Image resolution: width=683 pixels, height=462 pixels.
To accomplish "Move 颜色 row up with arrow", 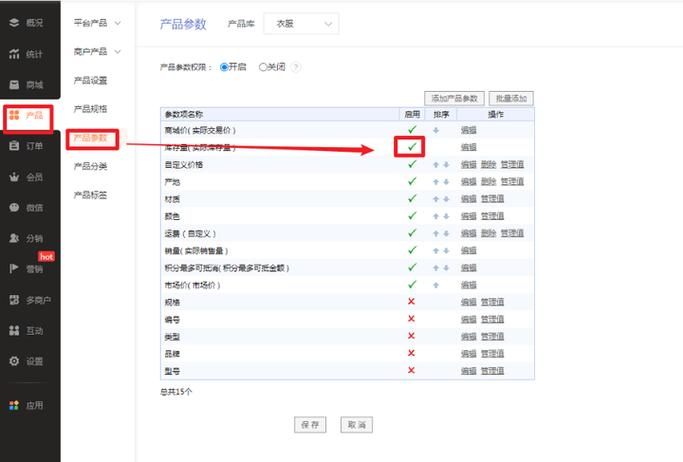I will pos(436,216).
